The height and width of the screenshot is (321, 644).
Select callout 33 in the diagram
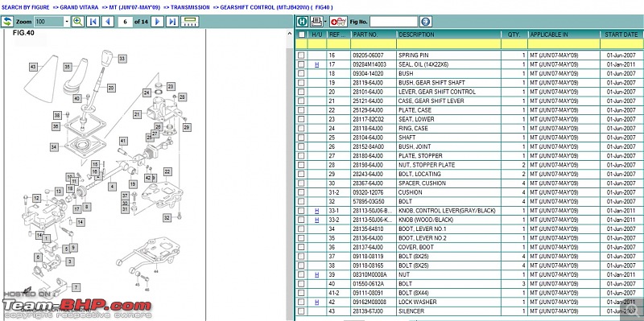(x=122, y=59)
